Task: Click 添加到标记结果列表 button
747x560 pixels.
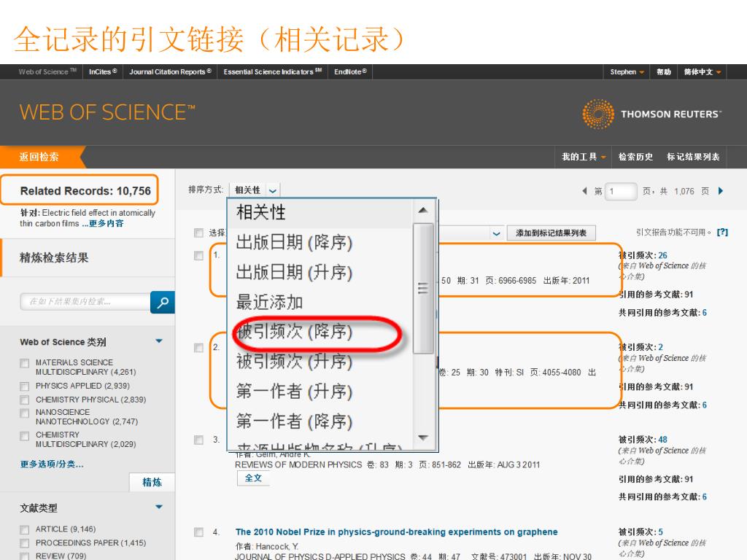Action: click(551, 233)
